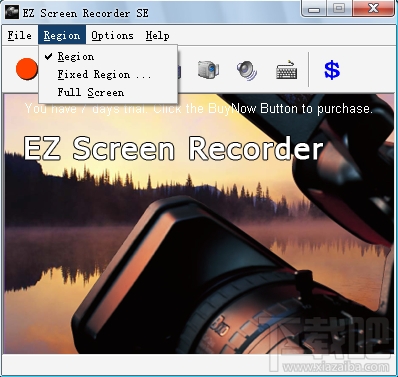
Task: Click the app icon in title bar
Action: click(x=12, y=13)
